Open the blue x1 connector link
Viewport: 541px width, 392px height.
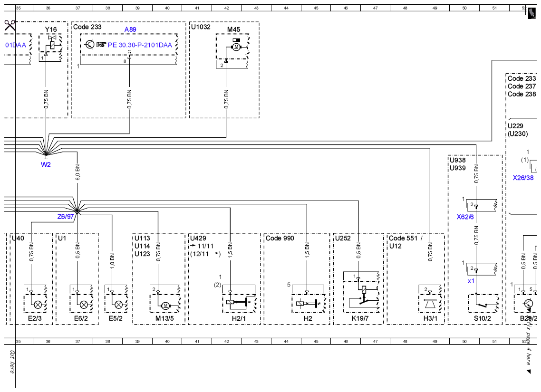(x=471, y=281)
